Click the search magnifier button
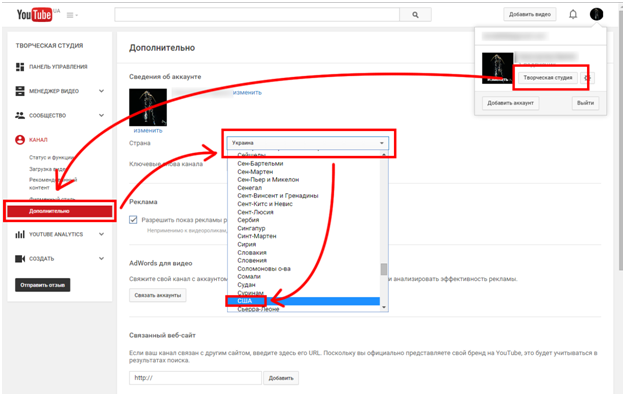The width and height of the screenshot is (623, 401). (415, 15)
